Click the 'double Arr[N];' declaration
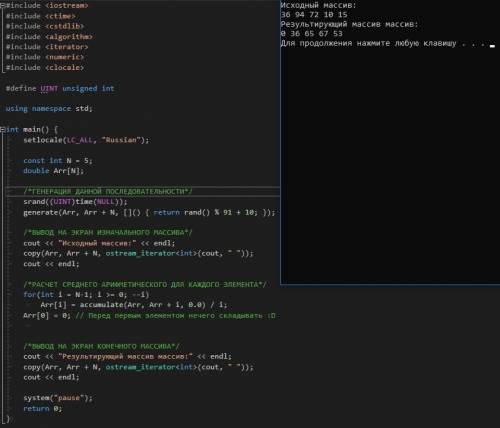 (53, 171)
